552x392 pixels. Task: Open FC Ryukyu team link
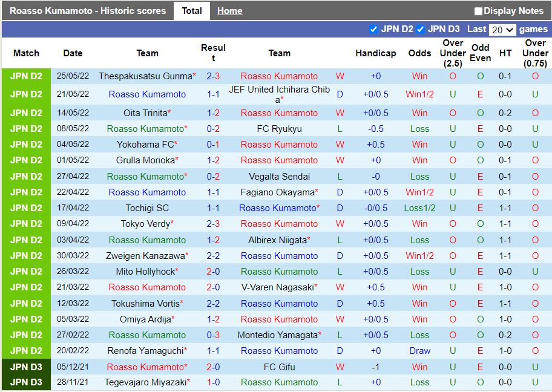click(x=279, y=129)
